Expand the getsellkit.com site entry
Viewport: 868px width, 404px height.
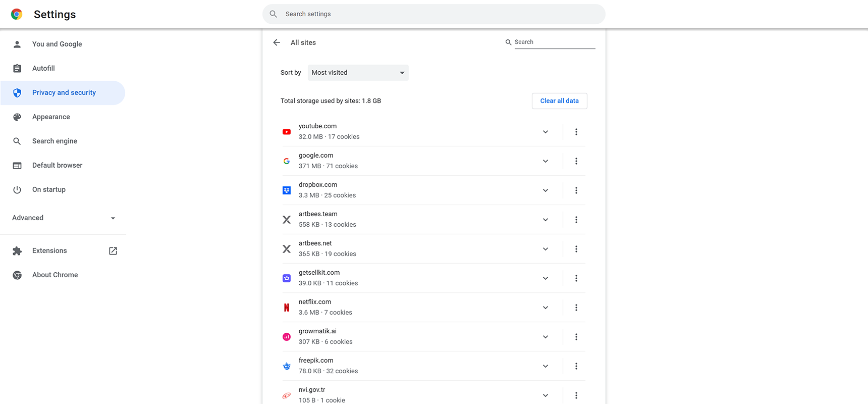point(546,278)
